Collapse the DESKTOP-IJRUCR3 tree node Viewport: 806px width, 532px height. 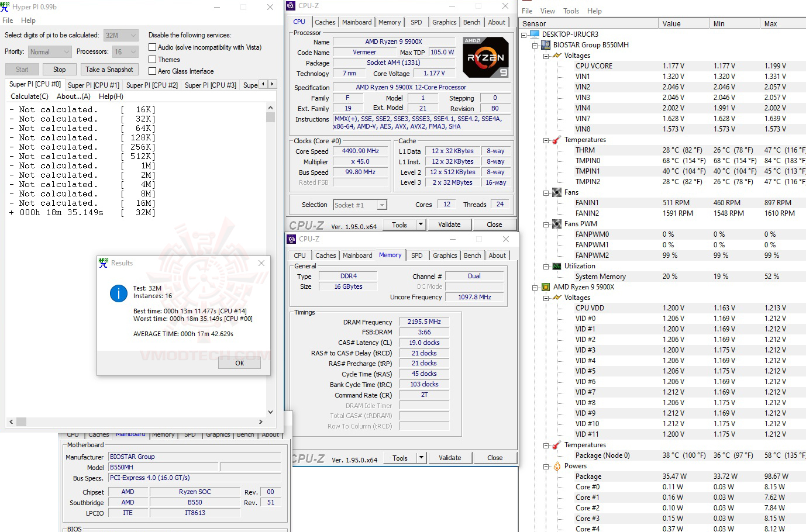click(x=524, y=34)
